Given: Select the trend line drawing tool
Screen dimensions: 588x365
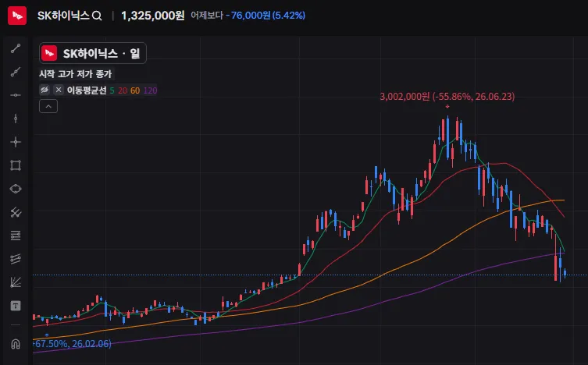Looking at the screenshot, I should 16,48.
